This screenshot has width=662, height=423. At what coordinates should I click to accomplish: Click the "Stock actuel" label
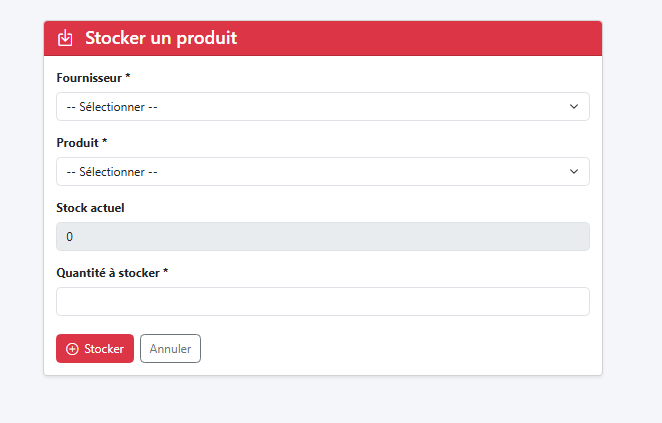click(x=90, y=208)
